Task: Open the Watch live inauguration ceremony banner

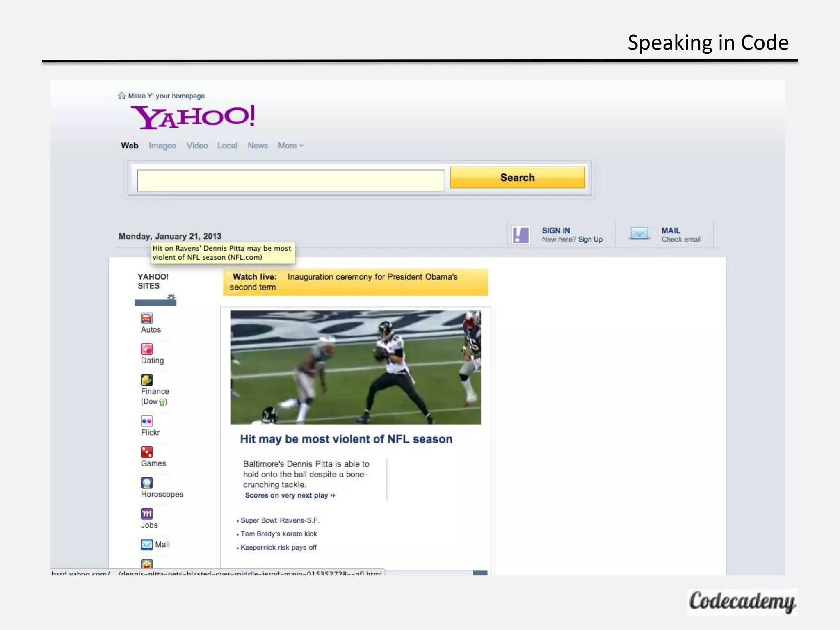Action: click(x=356, y=282)
